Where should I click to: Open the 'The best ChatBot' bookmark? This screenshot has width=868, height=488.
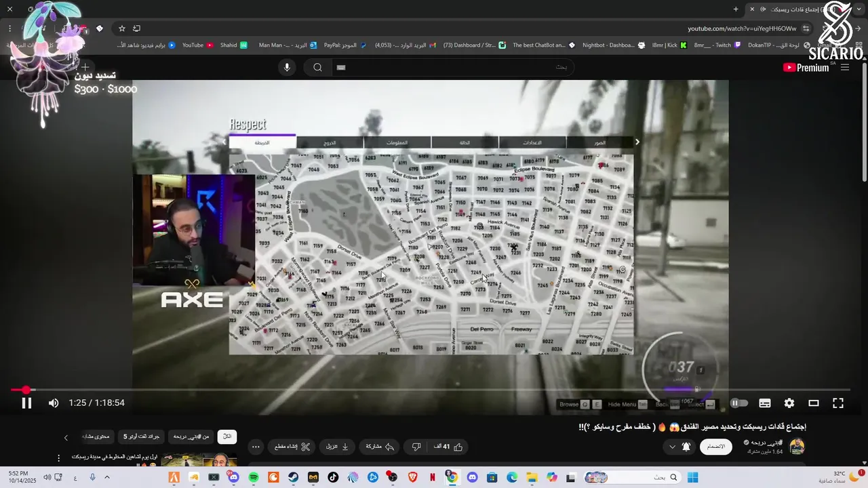[x=544, y=45]
